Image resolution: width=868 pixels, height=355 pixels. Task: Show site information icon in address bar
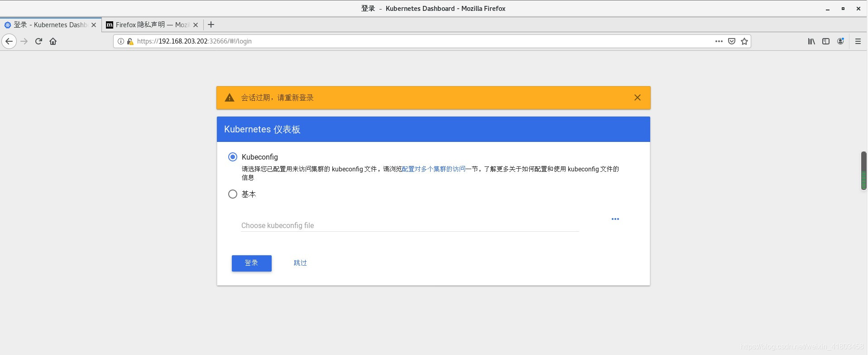click(121, 41)
